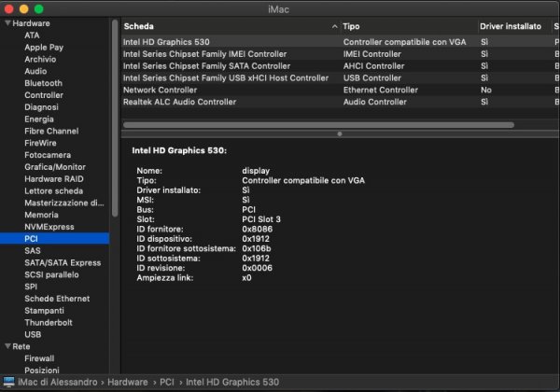Click the horizontal scrollbar under the table
Image resolution: width=560 pixels, height=392 pixels.
(317, 124)
